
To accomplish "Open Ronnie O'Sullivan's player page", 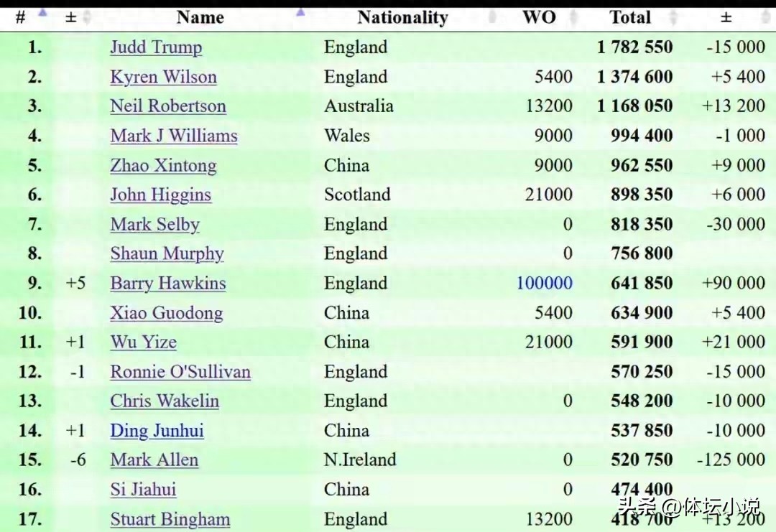I will (x=180, y=372).
